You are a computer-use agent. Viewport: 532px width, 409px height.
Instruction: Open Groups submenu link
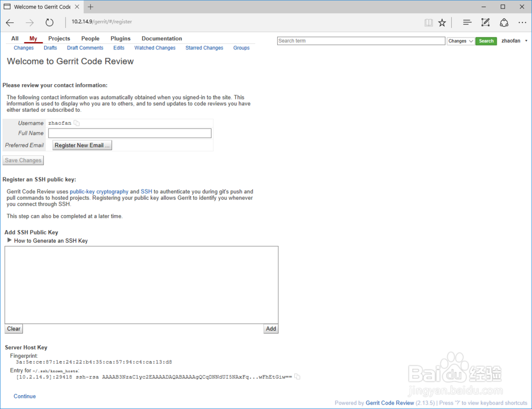[241, 48]
